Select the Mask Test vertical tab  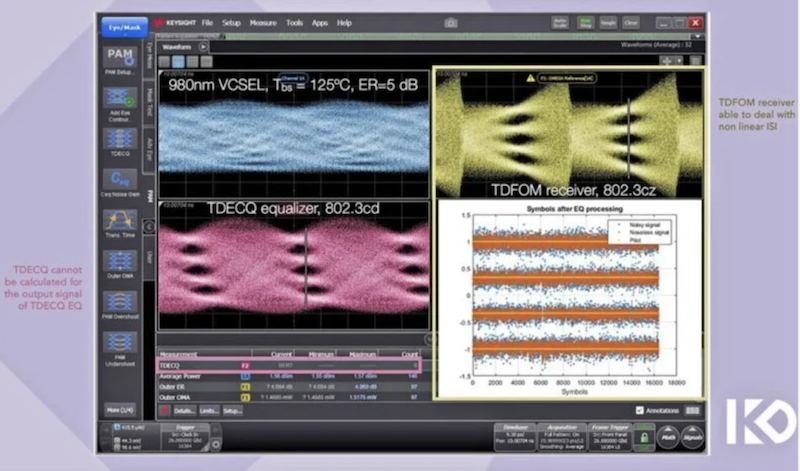(149, 104)
